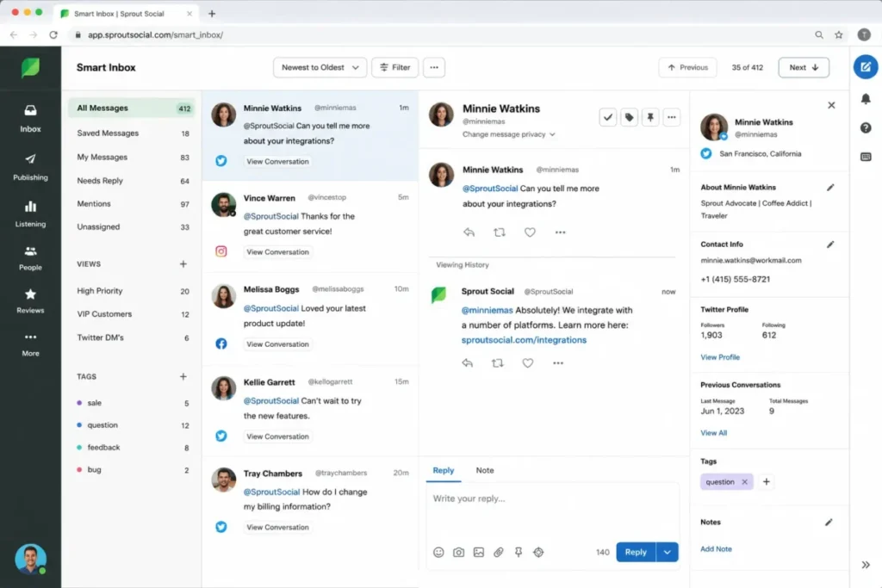Click the keyboard shortcuts icon
Viewport: 882px width, 588px height.
(x=865, y=157)
